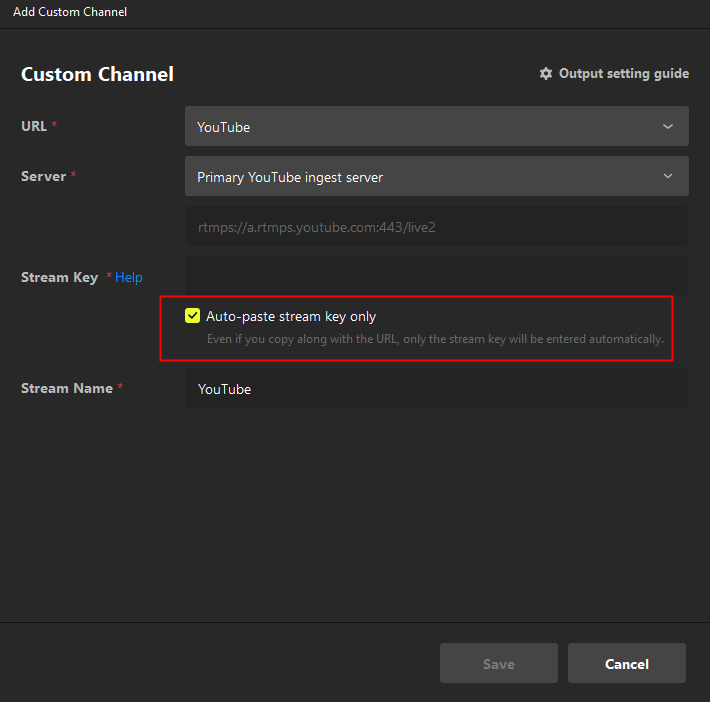Image resolution: width=710 pixels, height=702 pixels.
Task: Click the Server field label
Action: pyautogui.click(x=43, y=177)
